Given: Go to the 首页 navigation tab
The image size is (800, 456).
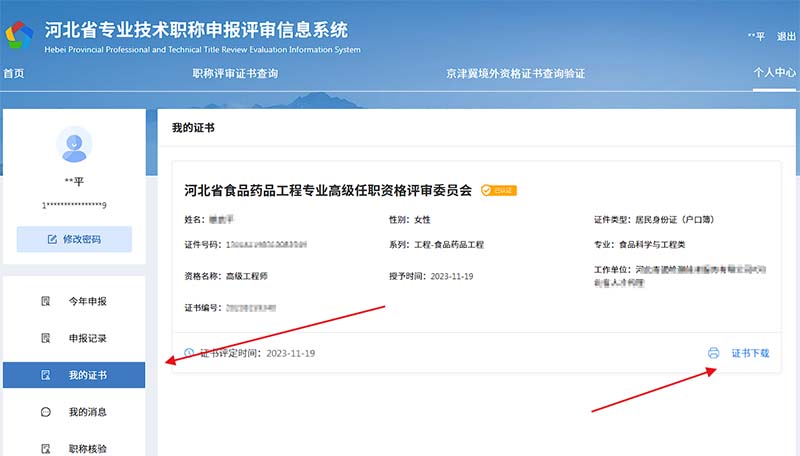Looking at the screenshot, I should (x=13, y=74).
